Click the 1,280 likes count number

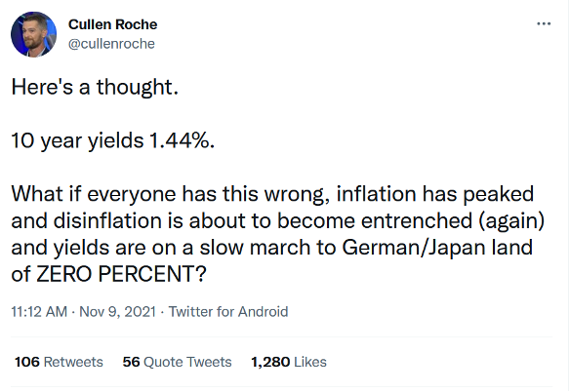tap(270, 362)
